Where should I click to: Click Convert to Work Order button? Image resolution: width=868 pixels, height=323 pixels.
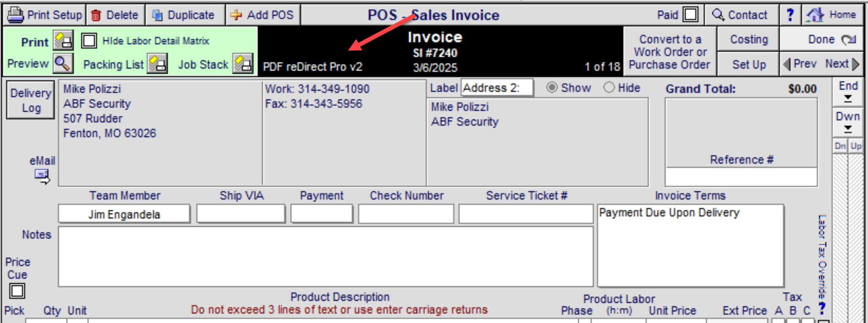click(669, 52)
